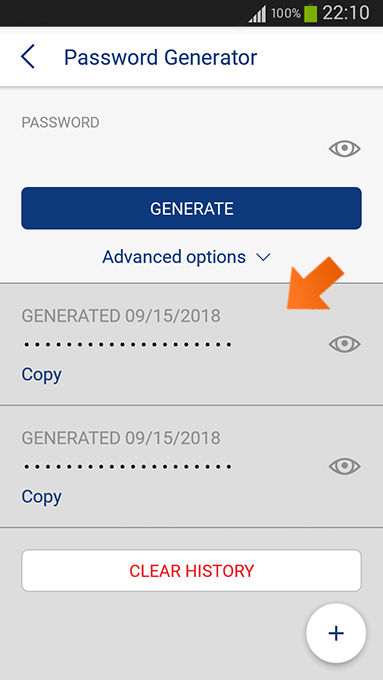Tap the Password Generator title
This screenshot has height=680, width=383.
pos(160,57)
